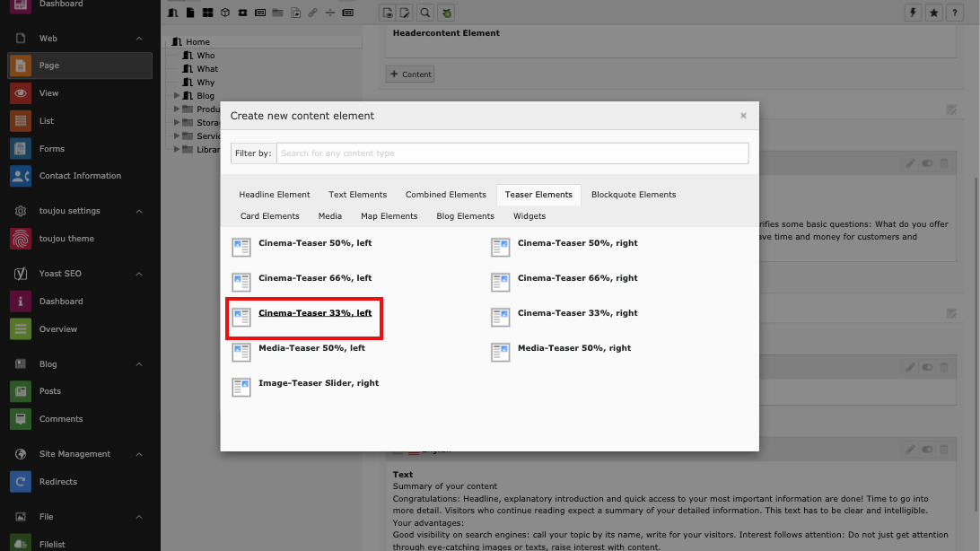Viewport: 980px width, 551px height.
Task: Collapse the Yoast SEO module group
Action: click(x=139, y=274)
